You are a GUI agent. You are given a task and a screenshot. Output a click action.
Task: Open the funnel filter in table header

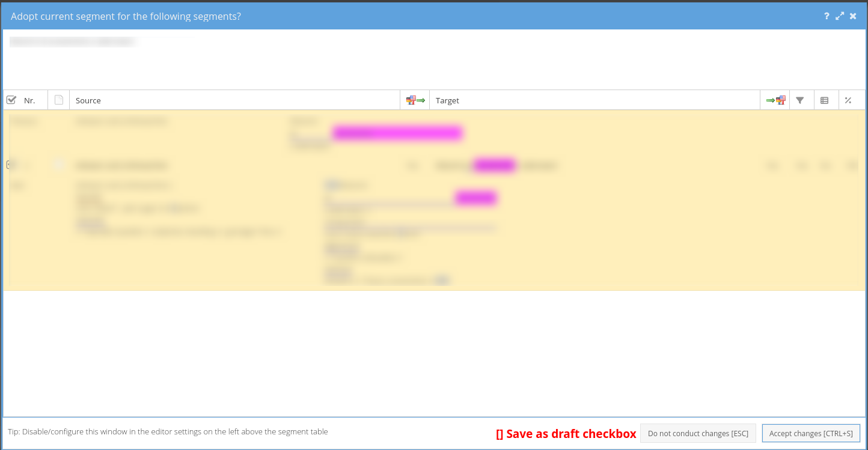point(800,100)
